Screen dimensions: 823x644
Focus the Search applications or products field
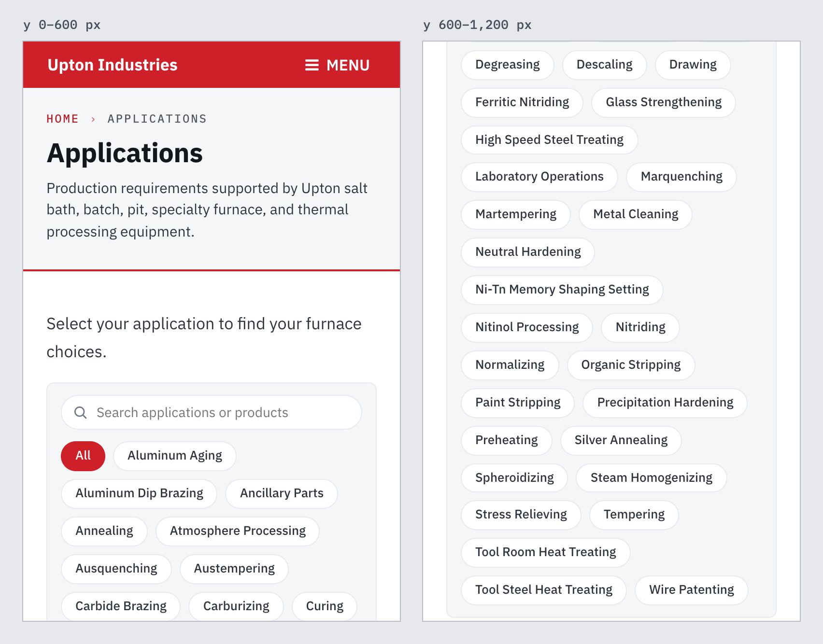tap(212, 413)
